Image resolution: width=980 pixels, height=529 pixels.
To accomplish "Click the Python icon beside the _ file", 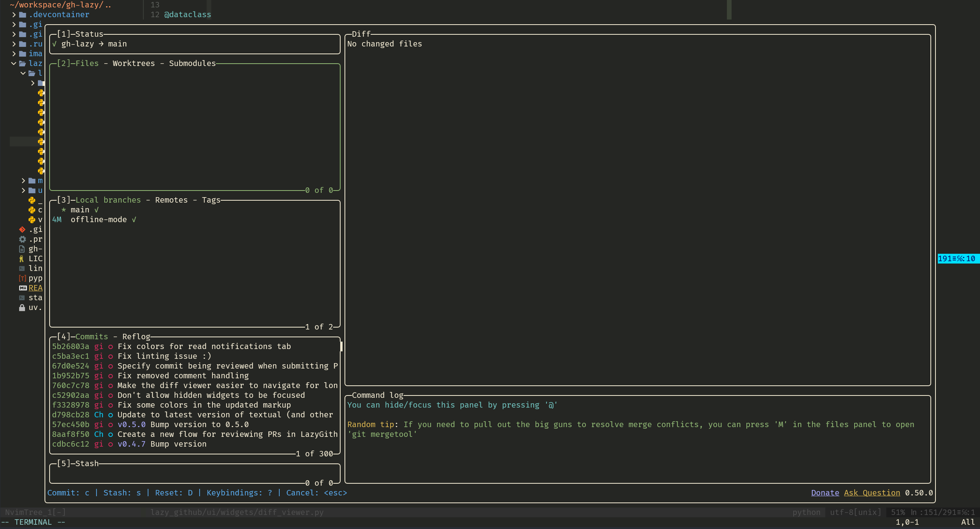I will [32, 200].
